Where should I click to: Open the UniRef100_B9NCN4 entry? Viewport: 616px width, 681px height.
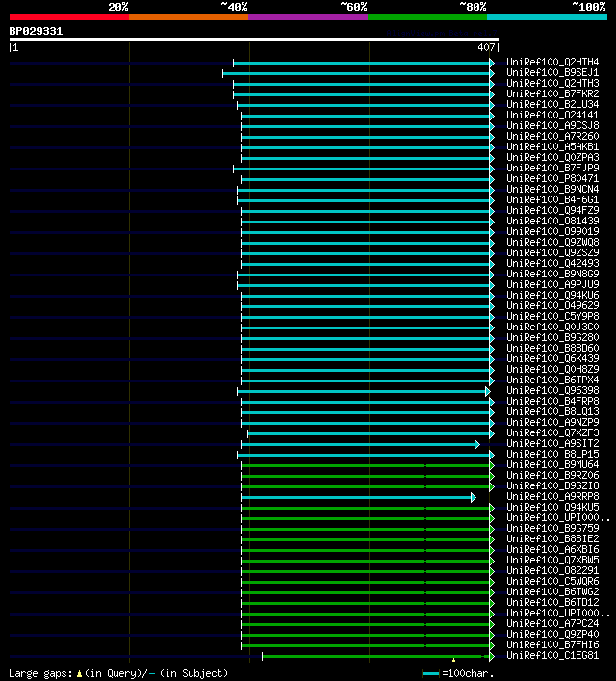tap(552, 189)
